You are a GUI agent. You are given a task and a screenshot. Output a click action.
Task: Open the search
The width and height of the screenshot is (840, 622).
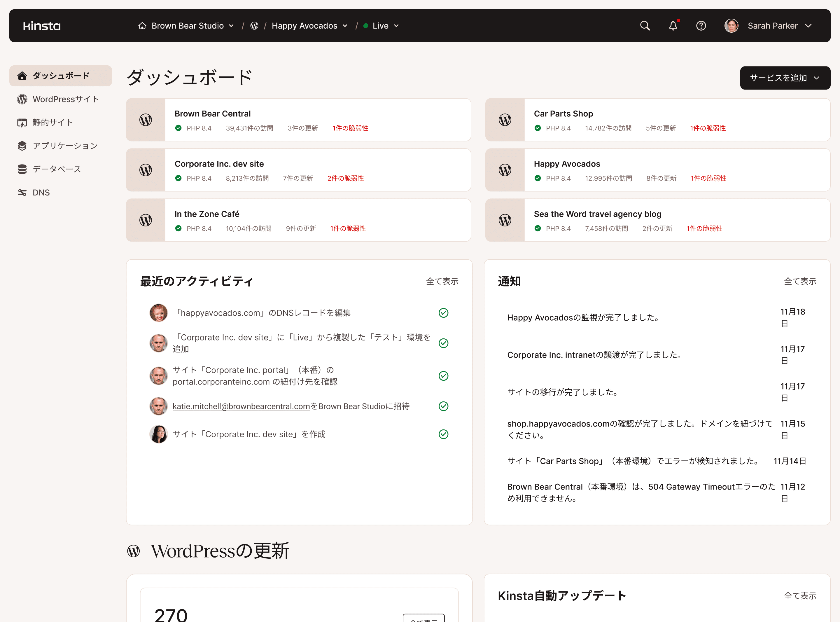[x=645, y=26]
